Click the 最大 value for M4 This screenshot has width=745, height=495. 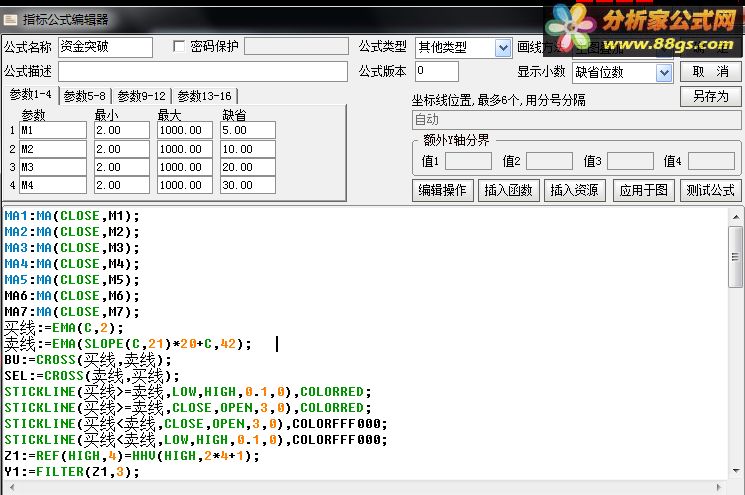coord(185,185)
